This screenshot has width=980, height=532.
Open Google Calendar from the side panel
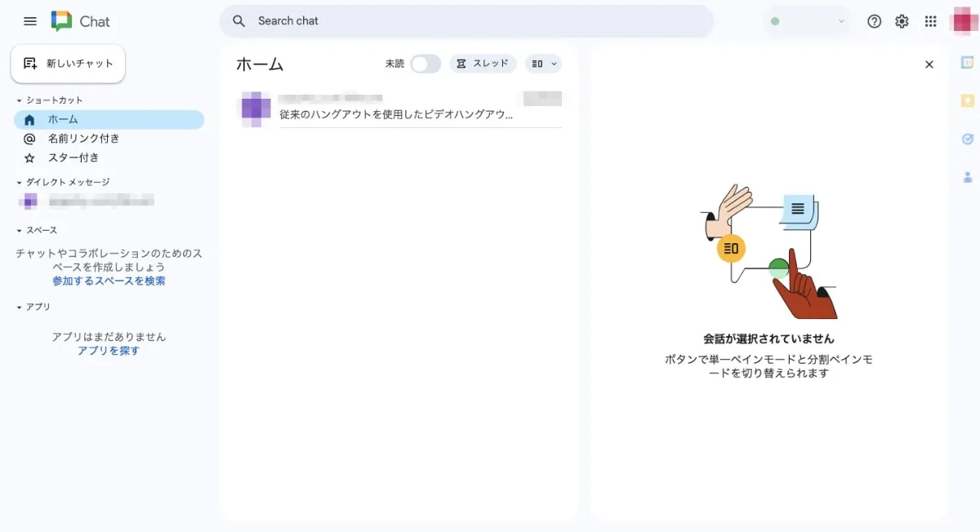pyautogui.click(x=967, y=61)
